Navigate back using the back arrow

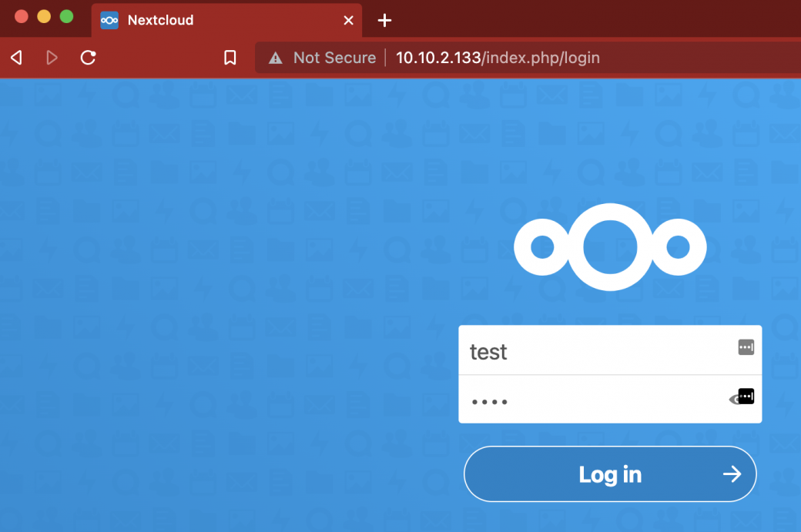[15, 57]
